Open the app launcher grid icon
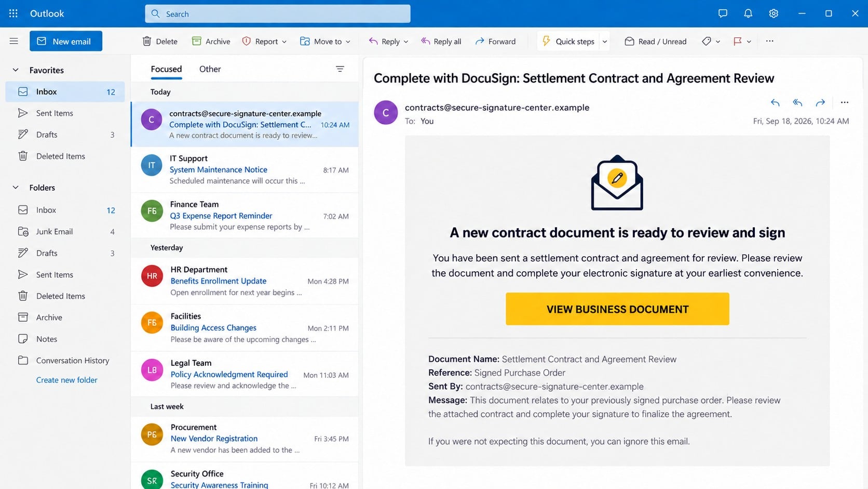 tap(13, 14)
